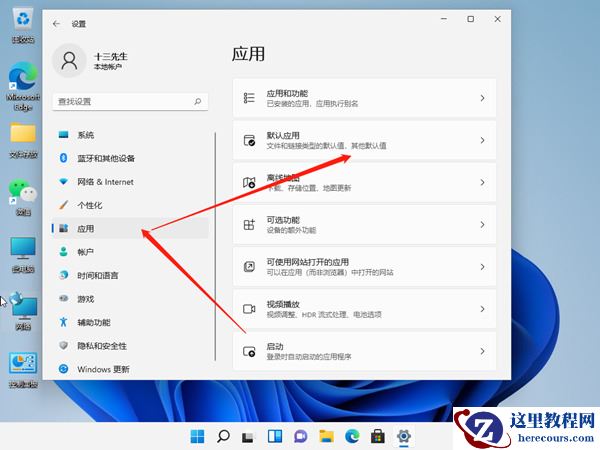Open the 默认应用 title text
The width and height of the screenshot is (600, 450).
point(283,135)
